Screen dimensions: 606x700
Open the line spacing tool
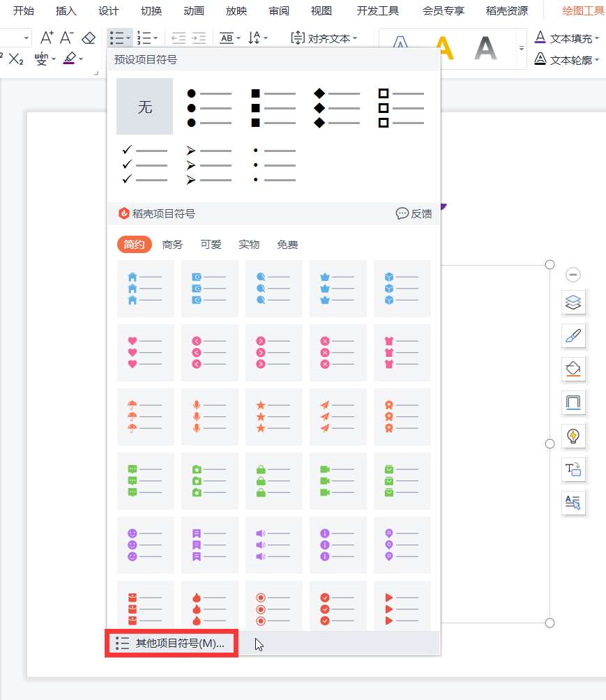tap(254, 38)
